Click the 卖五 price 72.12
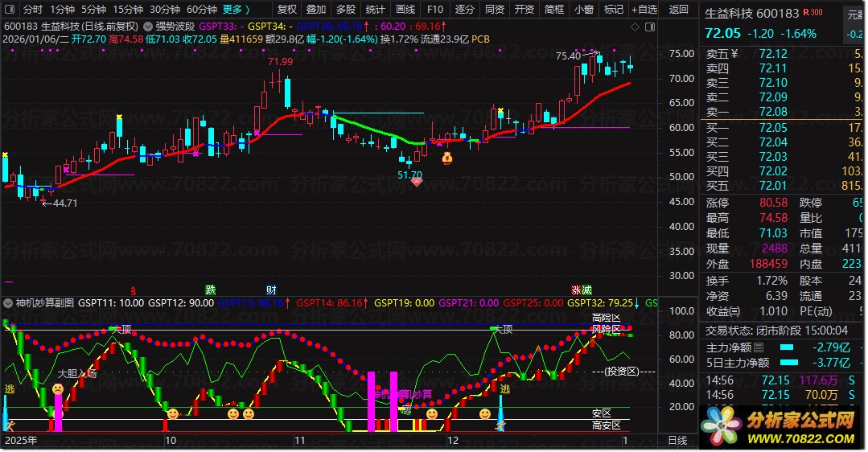 coord(773,54)
